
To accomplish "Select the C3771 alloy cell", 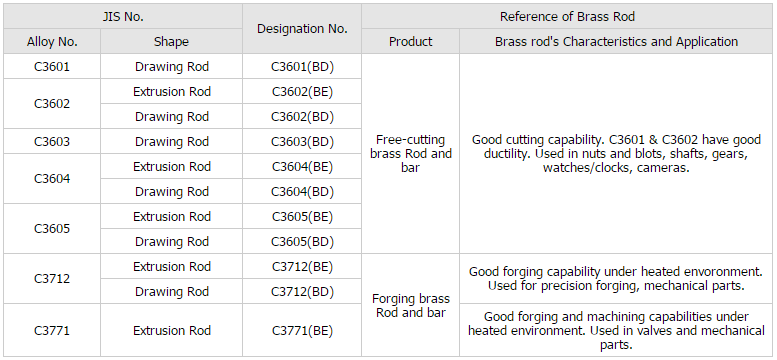I will (x=52, y=330).
